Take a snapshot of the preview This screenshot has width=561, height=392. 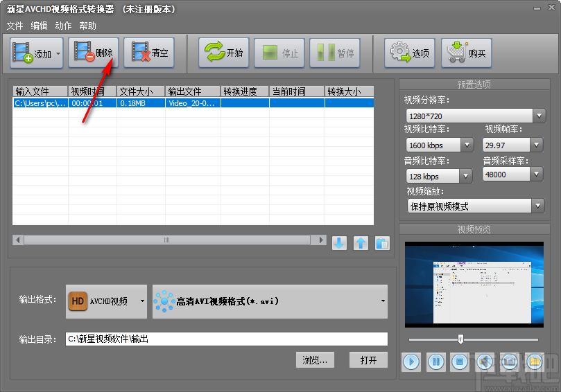click(x=509, y=362)
